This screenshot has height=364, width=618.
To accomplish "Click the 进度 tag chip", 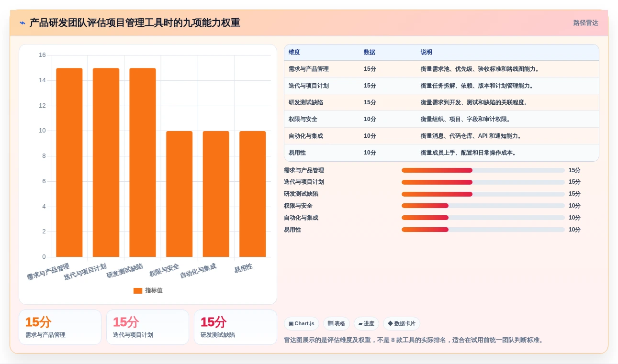I will pos(366,324).
